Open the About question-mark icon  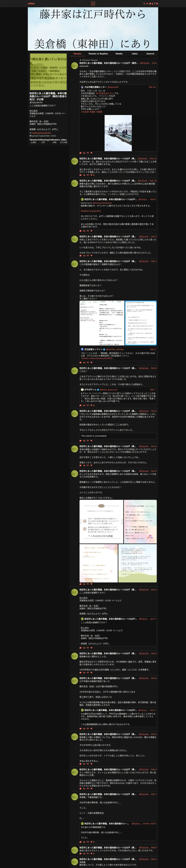(155, 3)
